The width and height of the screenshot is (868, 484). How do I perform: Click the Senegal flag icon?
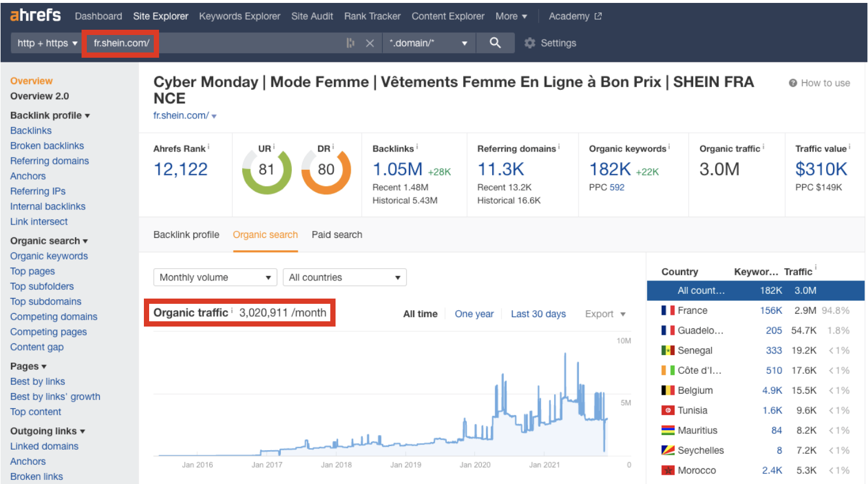coord(668,350)
